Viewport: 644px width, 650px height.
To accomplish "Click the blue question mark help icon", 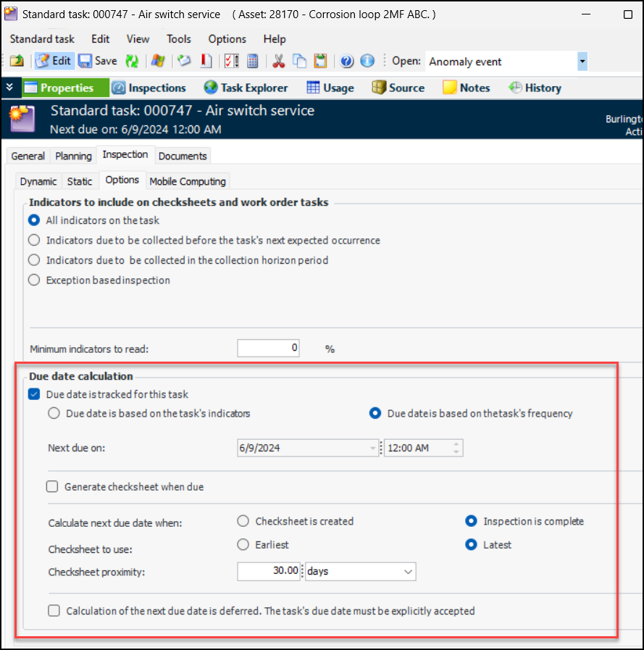I will pos(346,61).
